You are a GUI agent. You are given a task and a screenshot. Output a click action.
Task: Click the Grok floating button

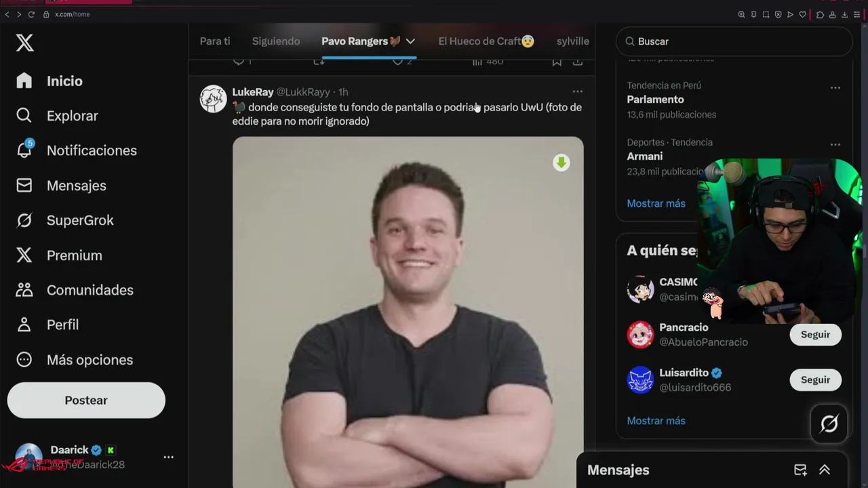[x=829, y=424]
